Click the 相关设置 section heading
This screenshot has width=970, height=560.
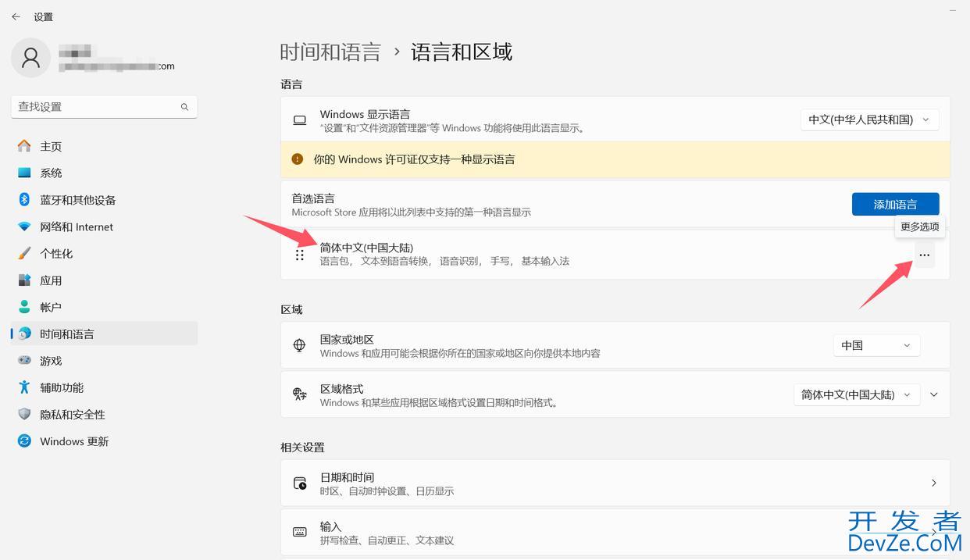[302, 448]
